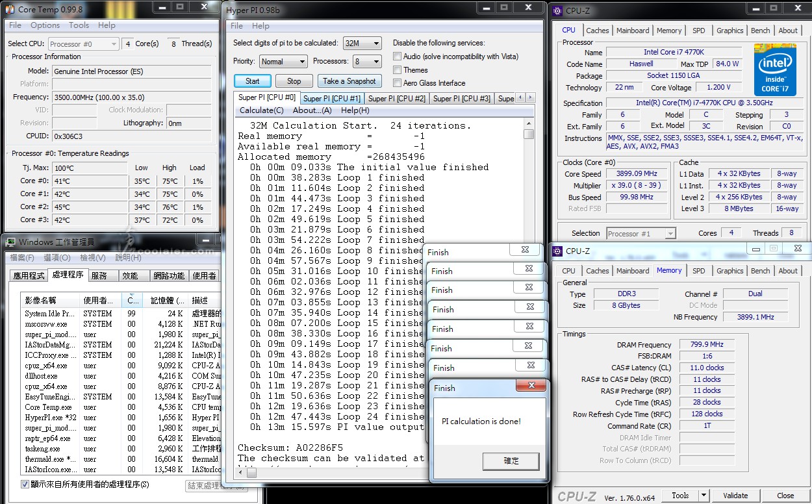Click the Close button at CPU-Z bottom
Viewport: 812px width, 504px height.
[785, 496]
